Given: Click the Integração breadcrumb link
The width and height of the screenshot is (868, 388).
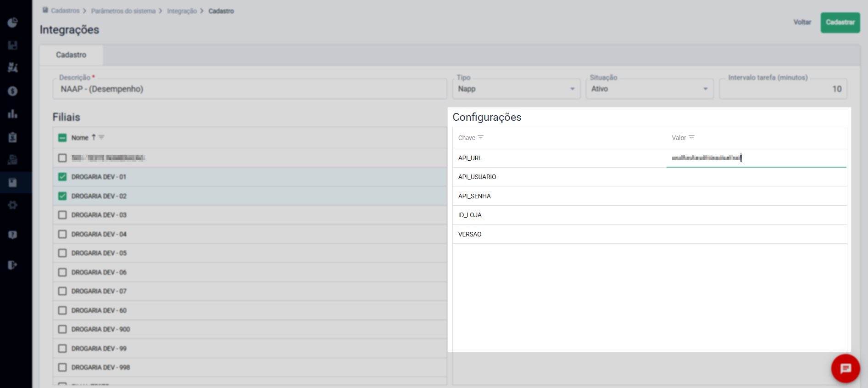Looking at the screenshot, I should click(x=182, y=11).
